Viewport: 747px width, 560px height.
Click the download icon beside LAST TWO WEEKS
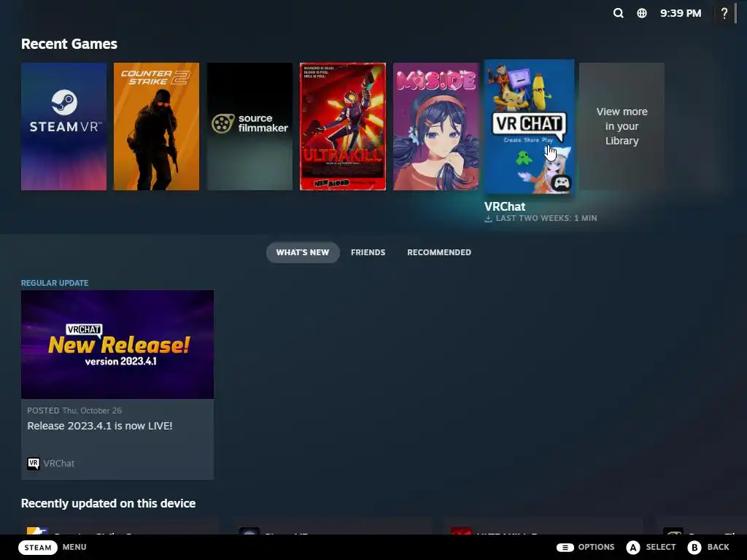[488, 219]
